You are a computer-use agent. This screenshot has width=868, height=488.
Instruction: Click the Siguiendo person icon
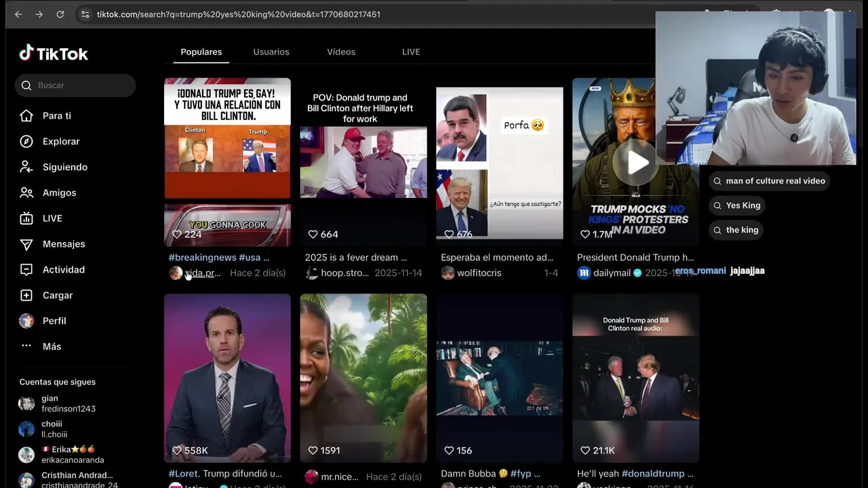(x=26, y=167)
